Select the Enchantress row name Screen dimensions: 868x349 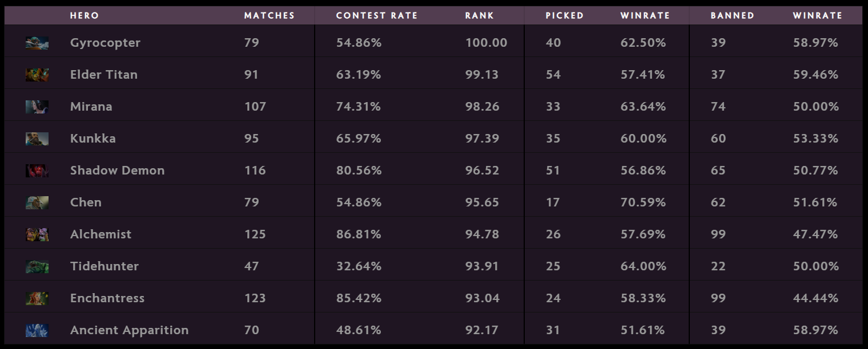pyautogui.click(x=107, y=298)
